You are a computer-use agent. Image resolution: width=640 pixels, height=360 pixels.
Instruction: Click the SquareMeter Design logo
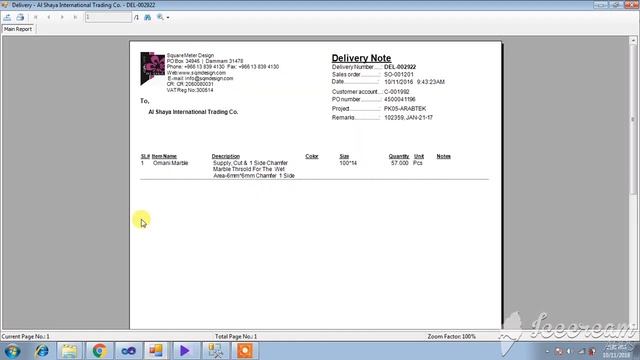tap(153, 68)
